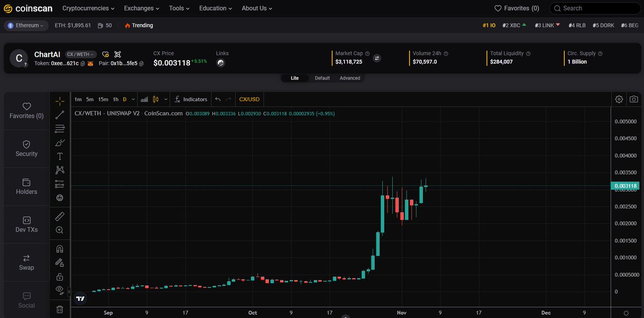644x318 pixels.
Task: Click the coinscan logo
Action: coord(28,8)
